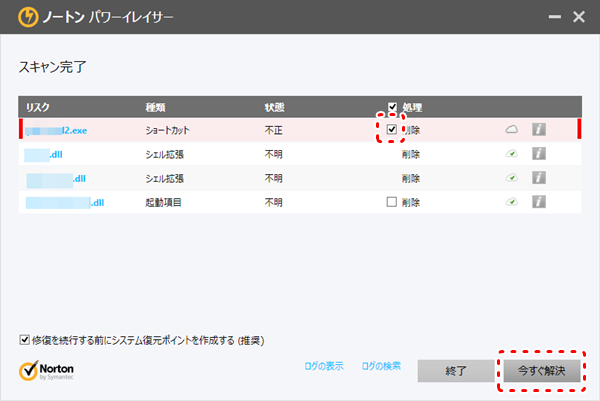This screenshot has height=401, width=600.
Task: Click the 今すぐ解決 button
Action: pyautogui.click(x=541, y=370)
